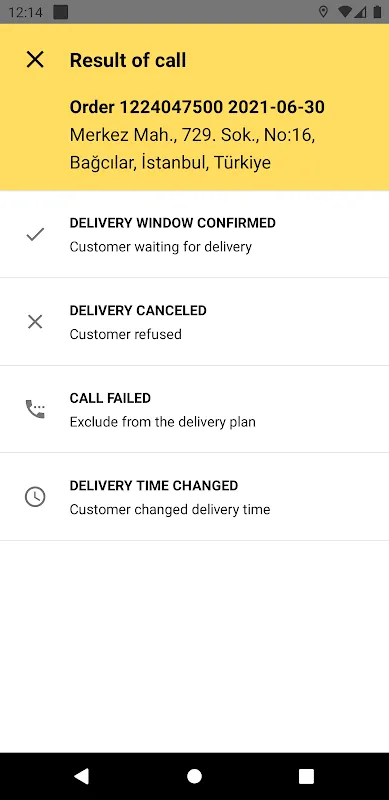Tap the checkmark icon for confirmed delivery

[x=35, y=234]
